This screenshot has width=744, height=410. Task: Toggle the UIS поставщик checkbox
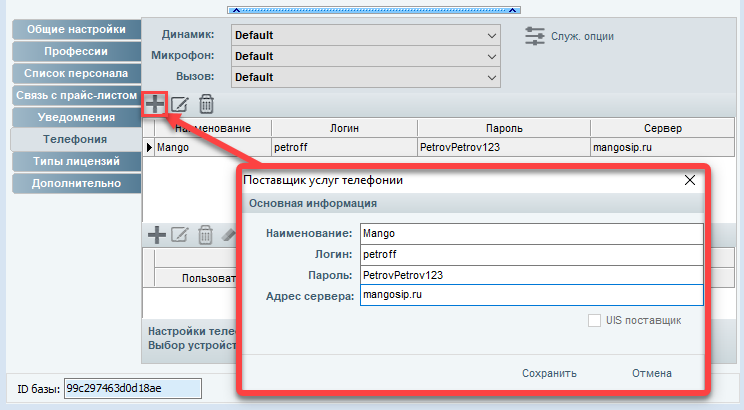pos(595,321)
